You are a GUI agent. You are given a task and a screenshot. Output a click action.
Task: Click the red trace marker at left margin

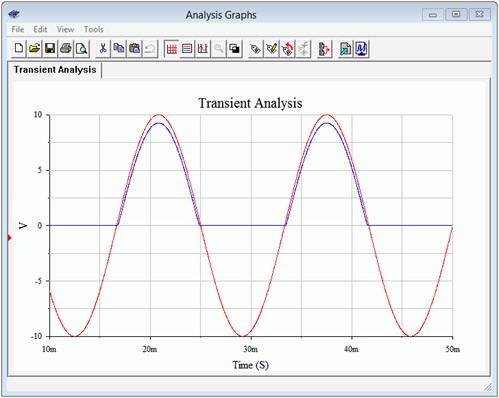(10, 238)
